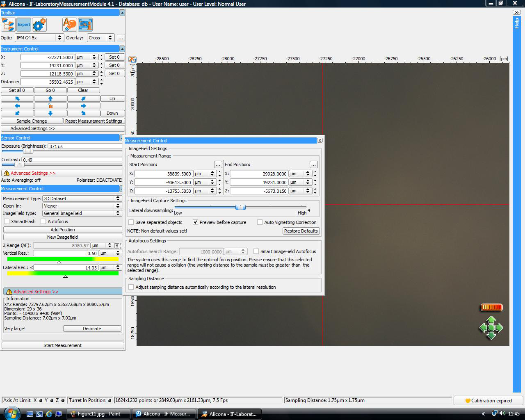
Task: Enable the Save separated objects checkbox
Action: click(x=131, y=222)
